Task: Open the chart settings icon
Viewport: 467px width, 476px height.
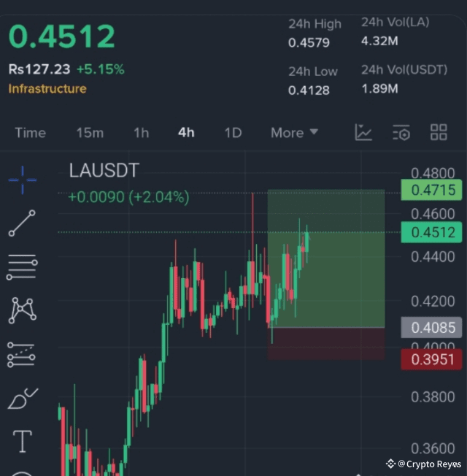Action: tap(401, 132)
